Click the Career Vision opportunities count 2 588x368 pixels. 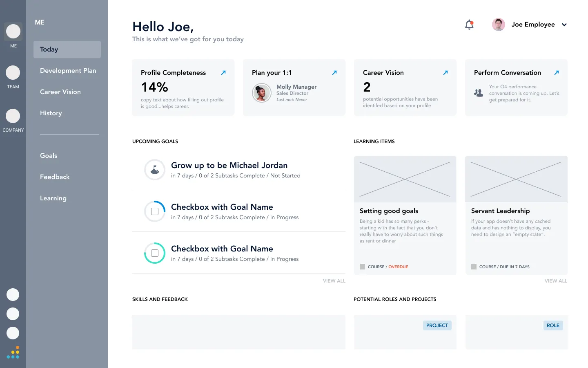tap(367, 87)
